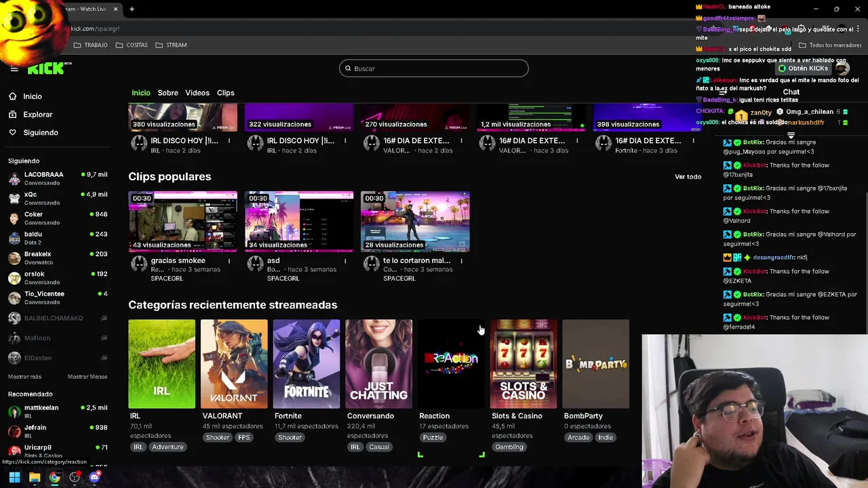Screen dimensions: 868x488
Task: Open baldu channel in following list
Action: [58, 238]
